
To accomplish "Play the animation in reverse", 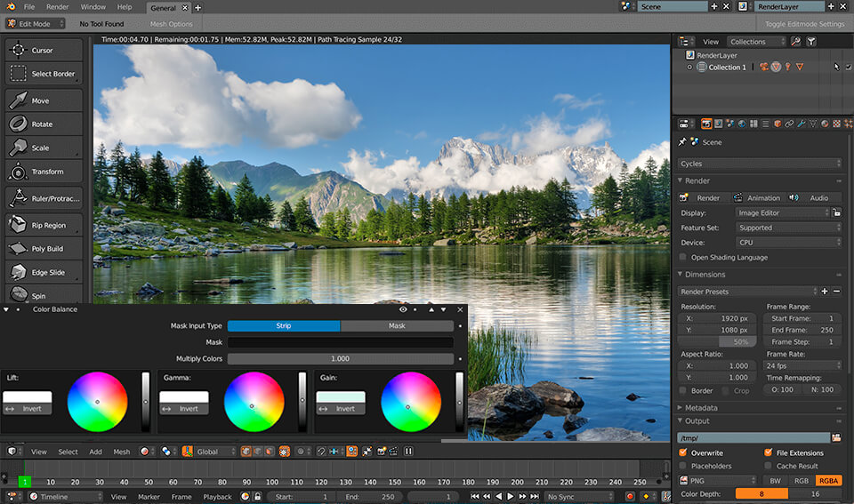I will click(498, 496).
